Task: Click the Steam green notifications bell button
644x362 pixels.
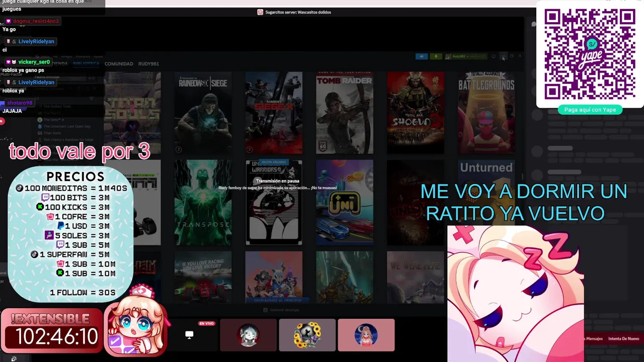Action: [436, 56]
